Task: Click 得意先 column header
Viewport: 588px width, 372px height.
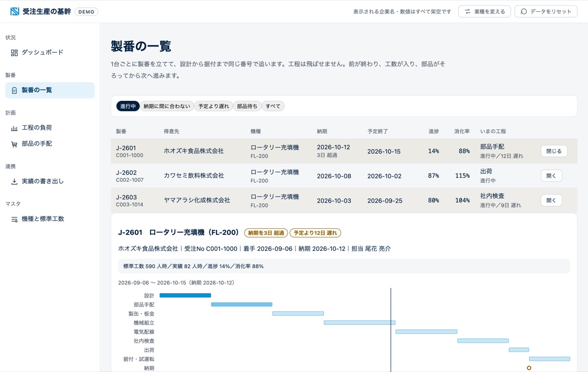Action: (x=171, y=131)
